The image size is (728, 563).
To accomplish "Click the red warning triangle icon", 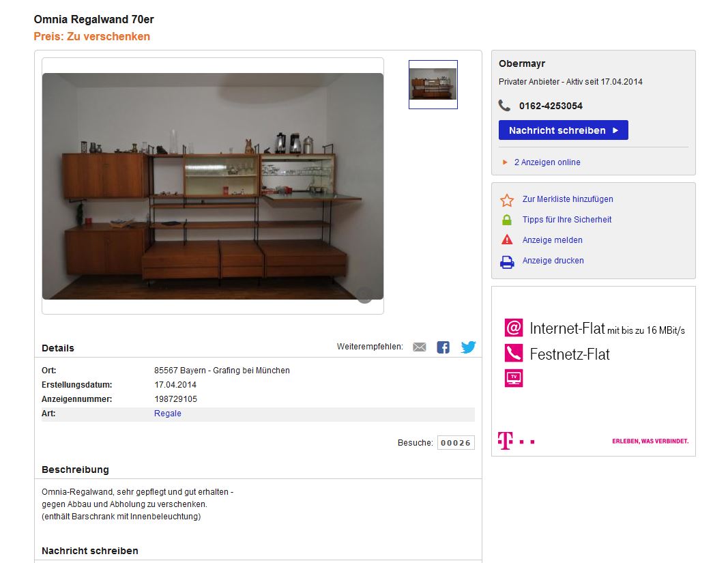I will pos(506,240).
